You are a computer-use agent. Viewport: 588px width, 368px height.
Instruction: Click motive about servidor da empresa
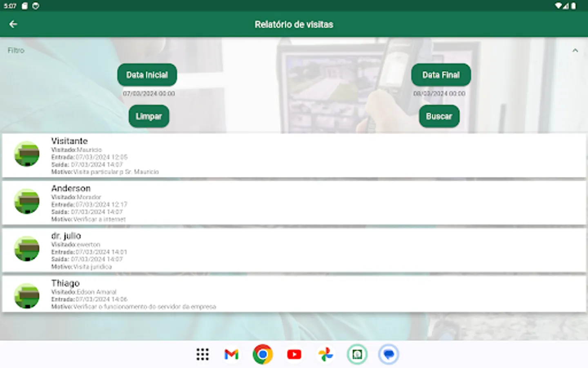click(134, 307)
